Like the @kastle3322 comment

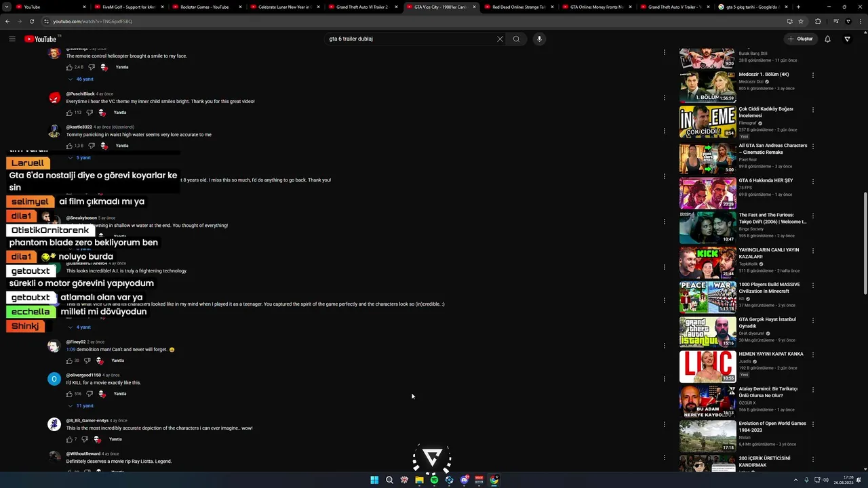69,146
